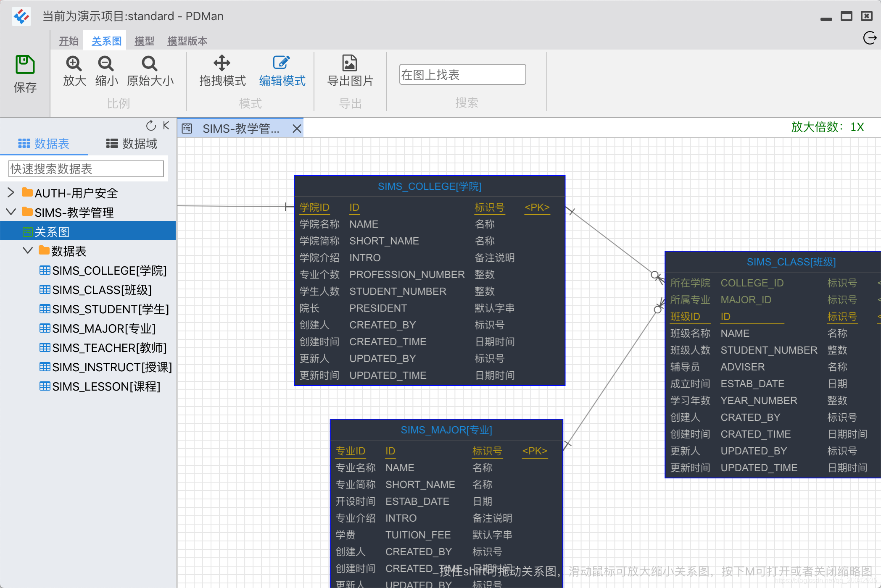Switch to drag mode (拖拽模式)
The image size is (881, 588).
222,64
